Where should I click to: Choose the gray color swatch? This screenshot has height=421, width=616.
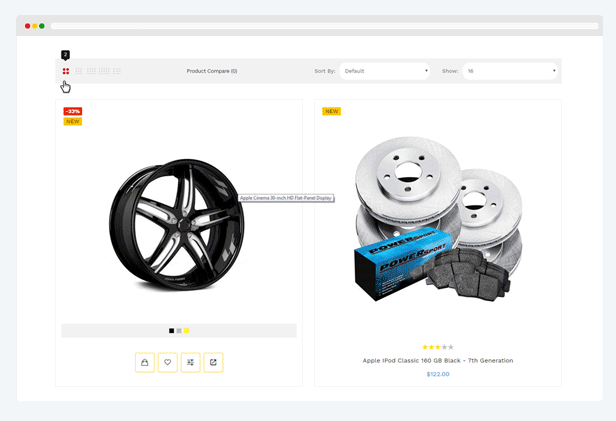(179, 331)
